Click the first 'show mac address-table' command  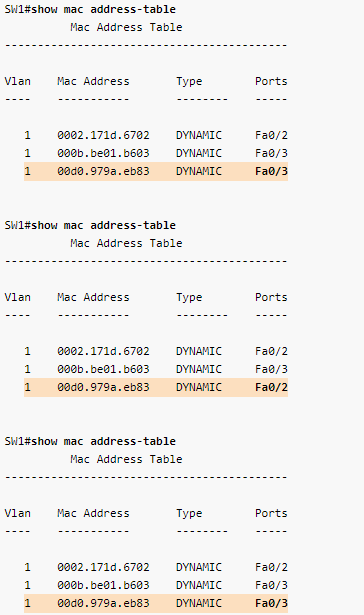pos(104,9)
